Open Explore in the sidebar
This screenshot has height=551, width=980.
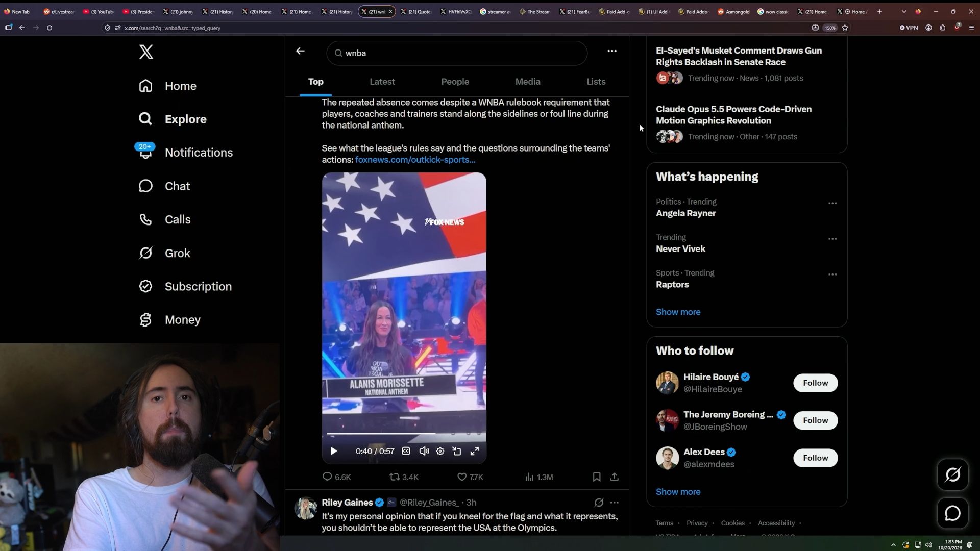(173, 119)
